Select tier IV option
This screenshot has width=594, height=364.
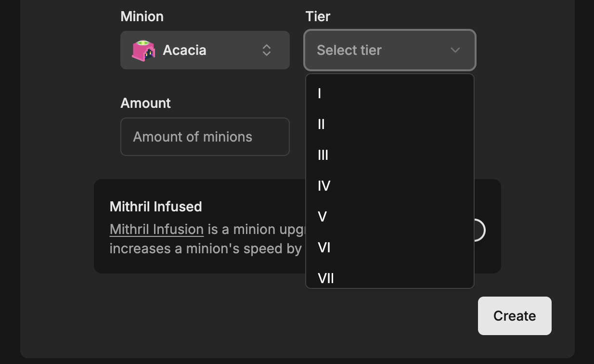tap(389, 186)
